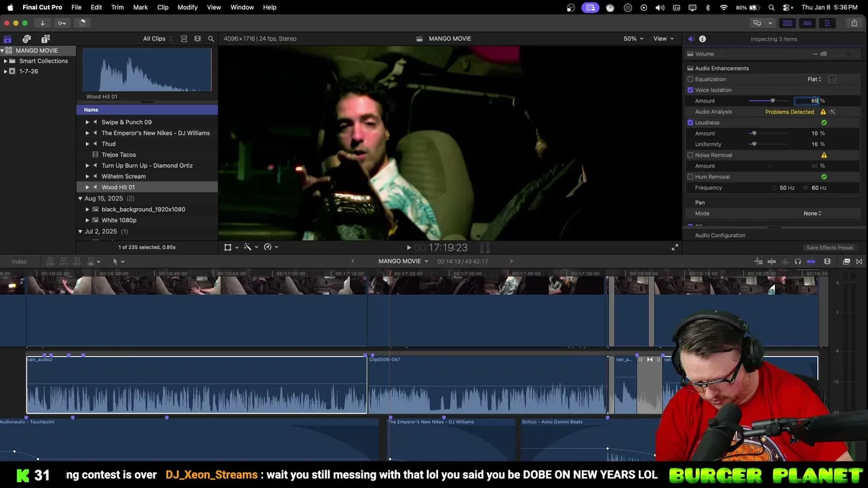Open the Info inspector tab
The image size is (868, 488).
point(703,39)
